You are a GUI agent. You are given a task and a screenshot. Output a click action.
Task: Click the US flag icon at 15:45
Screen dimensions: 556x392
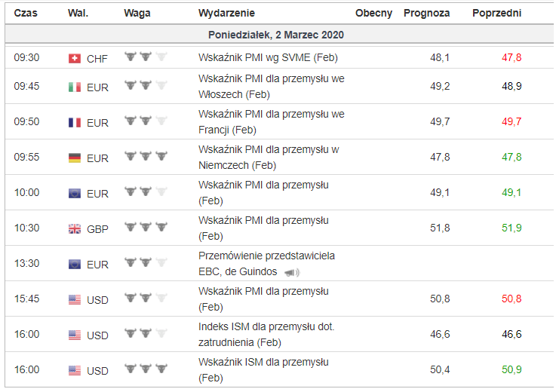(x=74, y=300)
